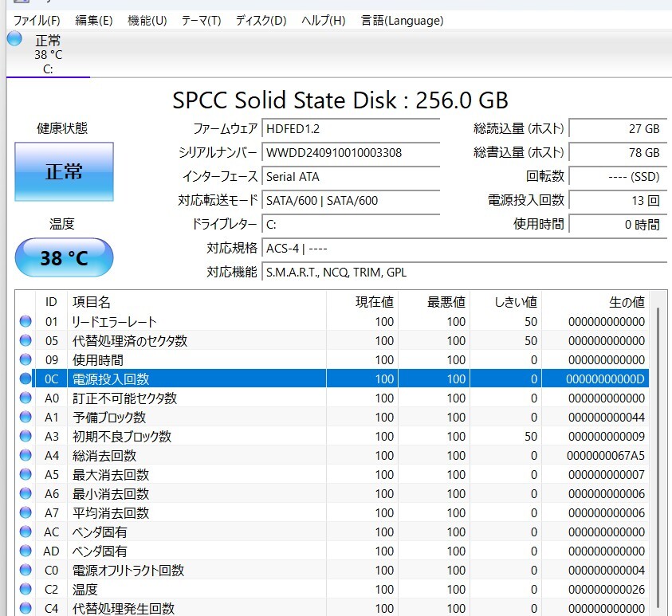Click the 現在値 column header

click(x=362, y=302)
